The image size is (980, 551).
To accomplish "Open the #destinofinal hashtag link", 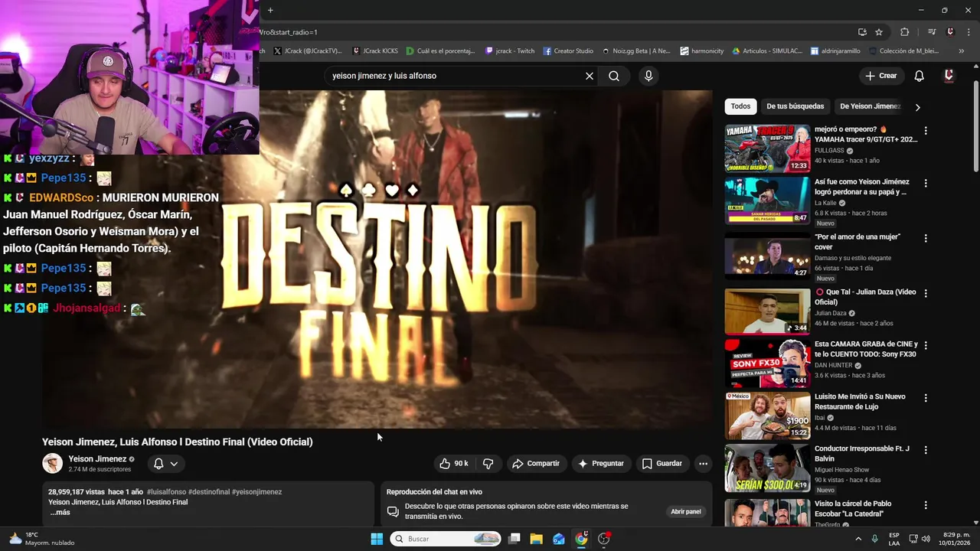I will 208,492.
